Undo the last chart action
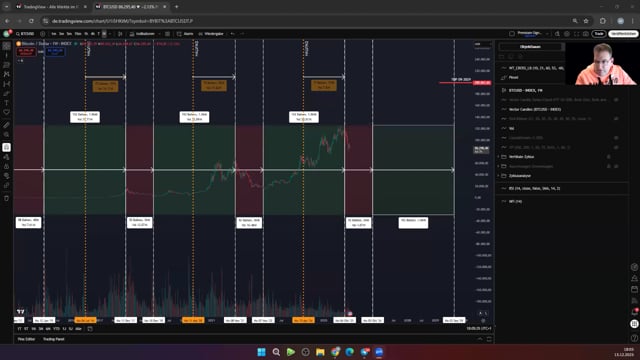Screen dimensions: 640x360 point(233,34)
